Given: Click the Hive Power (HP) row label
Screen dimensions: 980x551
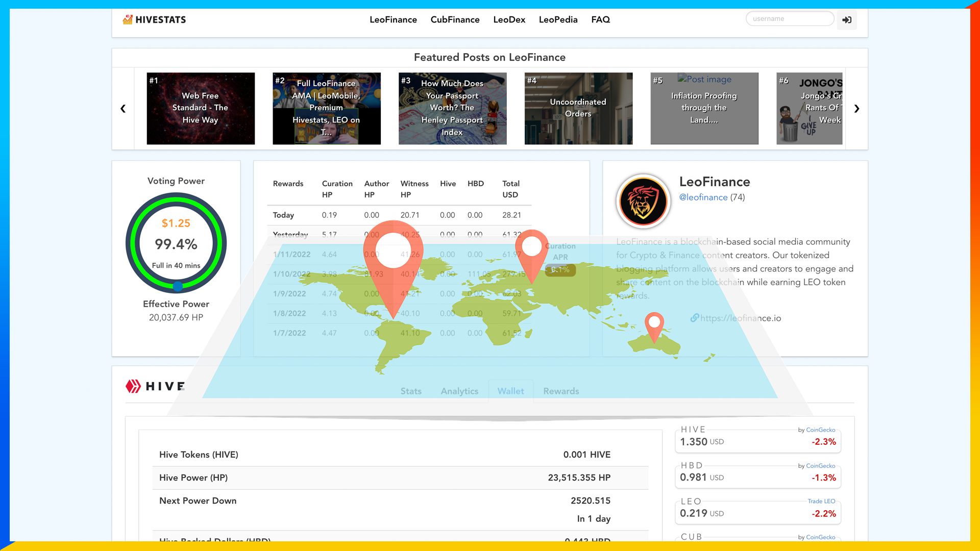Looking at the screenshot, I should tap(193, 478).
